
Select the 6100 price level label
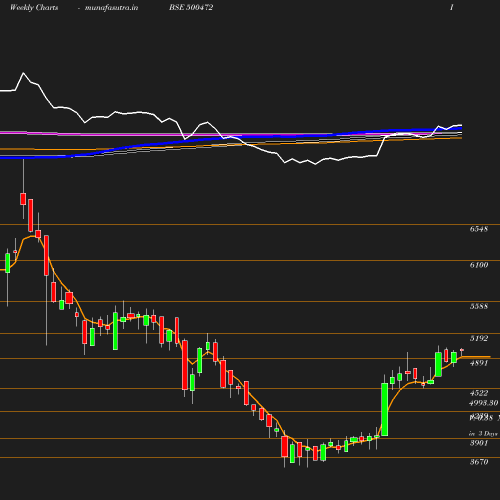pos(479,265)
